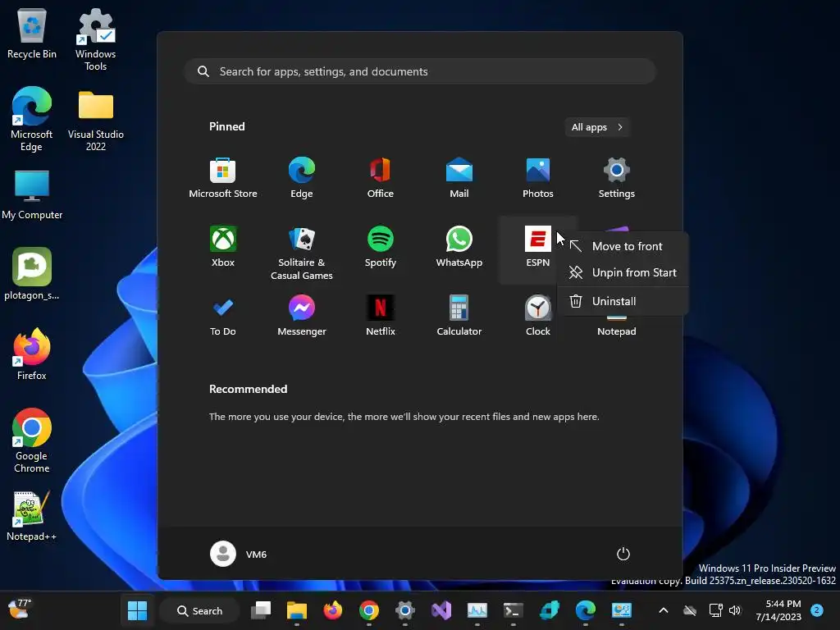Open the Clock app
This screenshot has height=630, width=840.
(538, 316)
